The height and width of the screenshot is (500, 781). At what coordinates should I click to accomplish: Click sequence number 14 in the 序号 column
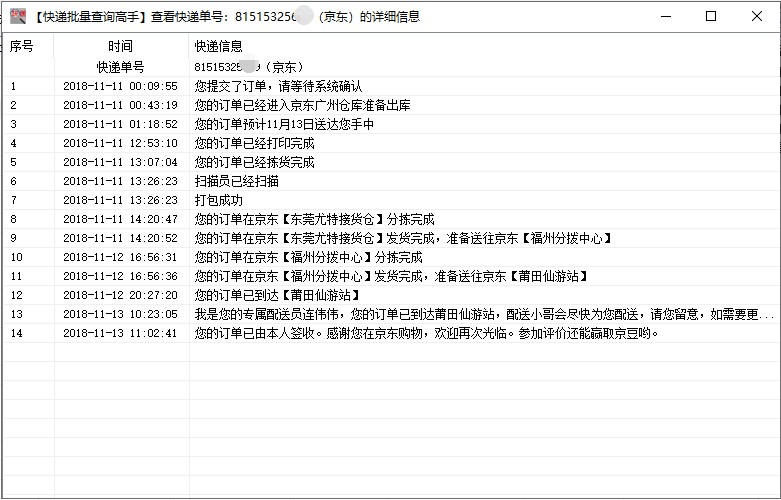click(16, 333)
